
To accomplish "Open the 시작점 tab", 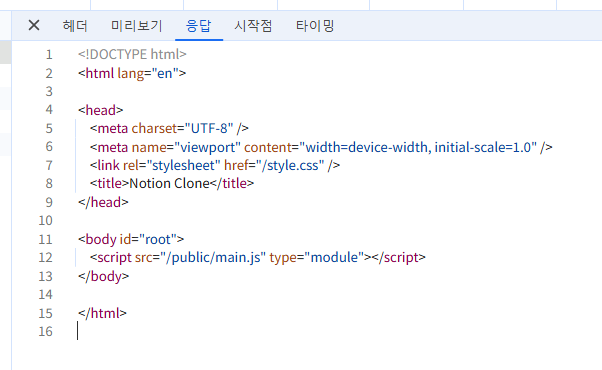I will [x=253, y=26].
